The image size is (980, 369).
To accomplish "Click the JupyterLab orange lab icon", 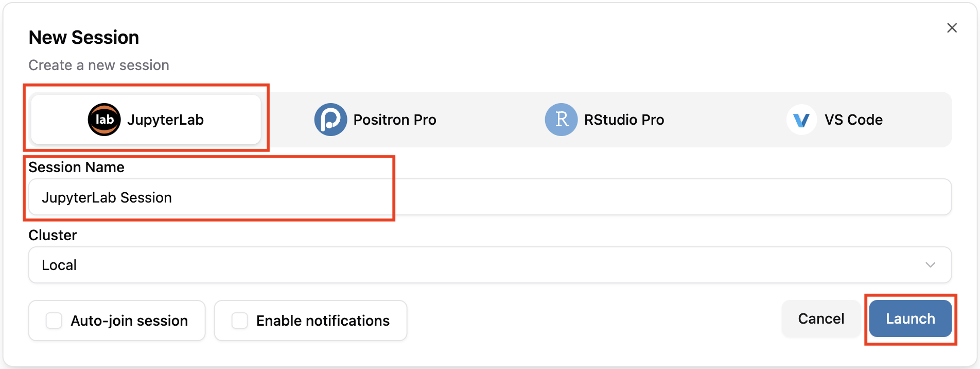I will click(104, 120).
